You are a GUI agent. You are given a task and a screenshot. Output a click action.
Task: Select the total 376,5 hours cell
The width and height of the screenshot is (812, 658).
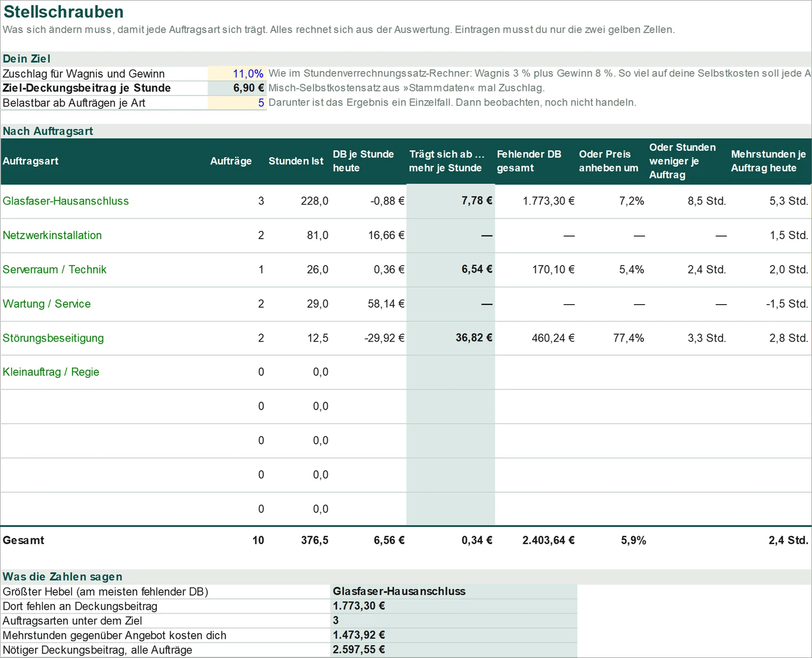pyautogui.click(x=298, y=540)
